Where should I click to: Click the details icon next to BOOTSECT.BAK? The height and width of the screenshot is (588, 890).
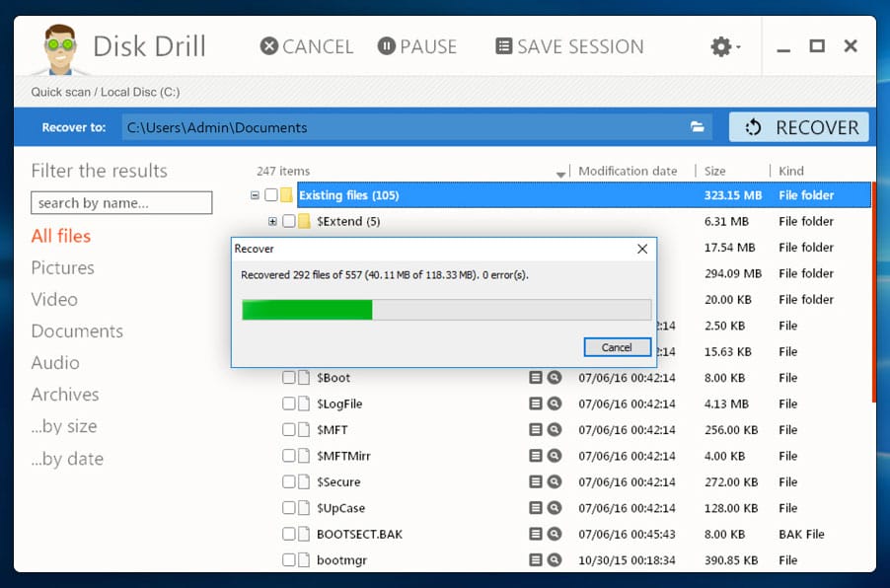pyautogui.click(x=536, y=534)
